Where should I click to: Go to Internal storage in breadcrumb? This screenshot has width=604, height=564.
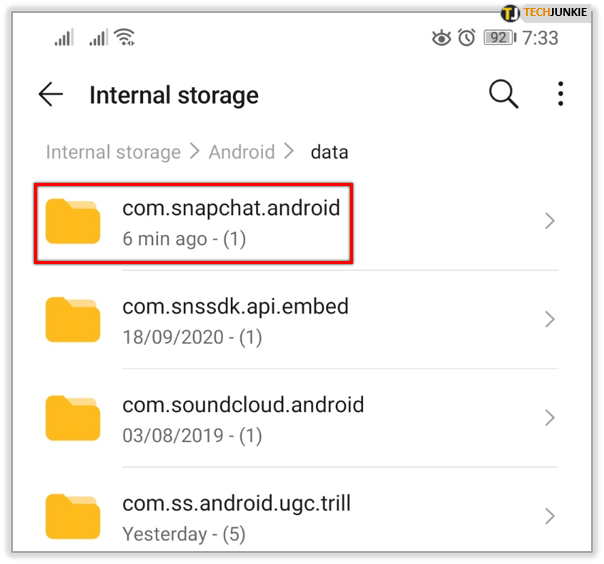click(x=113, y=152)
